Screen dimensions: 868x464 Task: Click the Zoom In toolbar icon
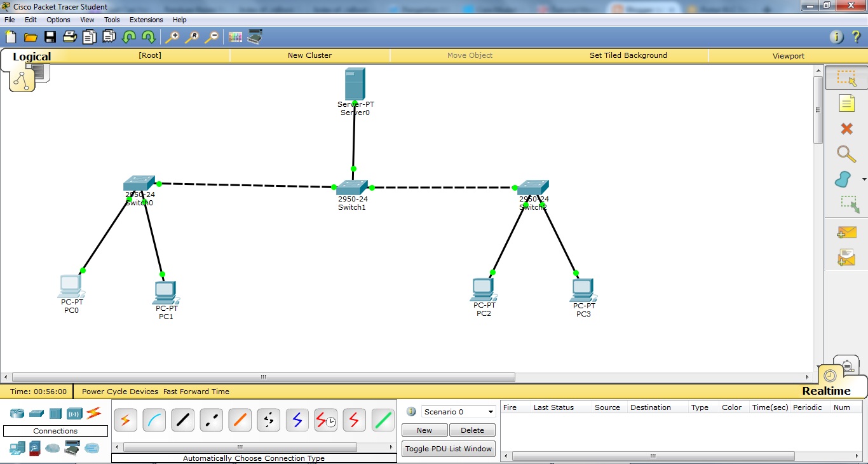[172, 37]
